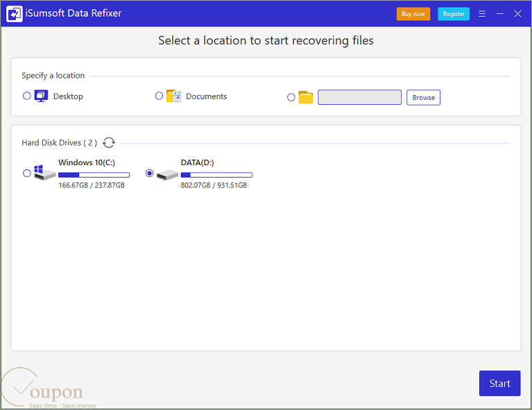Click the 802.07GB / 931.51GB text
This screenshot has width=532, height=410.
click(x=214, y=185)
